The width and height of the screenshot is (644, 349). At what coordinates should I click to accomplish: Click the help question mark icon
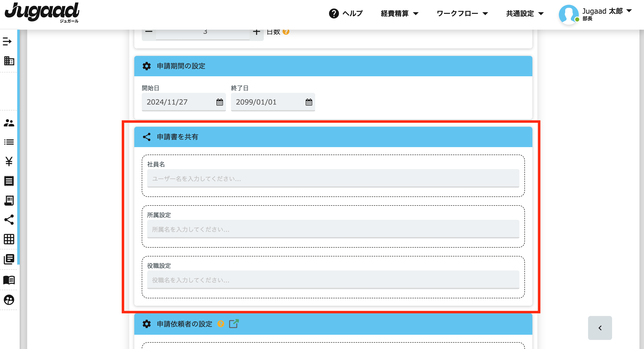(x=334, y=14)
